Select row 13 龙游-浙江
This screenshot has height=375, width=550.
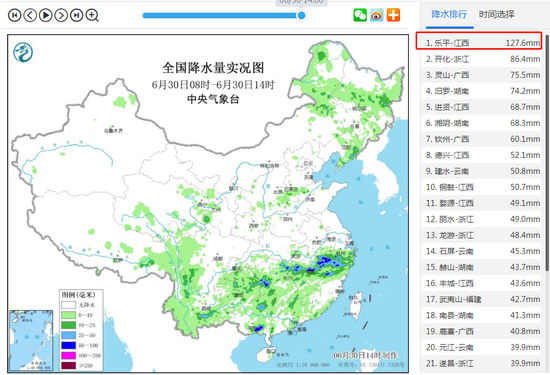[481, 235]
